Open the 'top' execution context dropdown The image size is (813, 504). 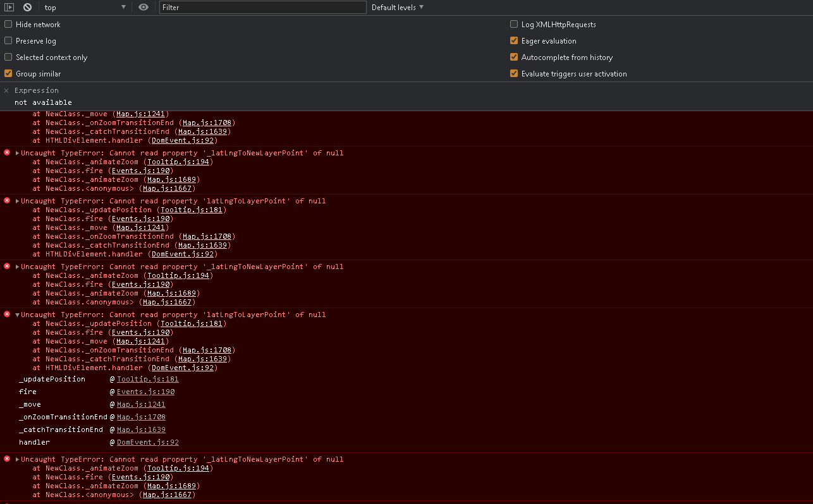(x=82, y=7)
